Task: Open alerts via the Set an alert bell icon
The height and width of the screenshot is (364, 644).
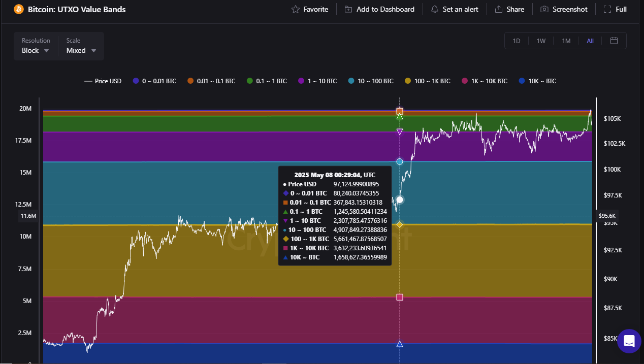Action: 435,9
